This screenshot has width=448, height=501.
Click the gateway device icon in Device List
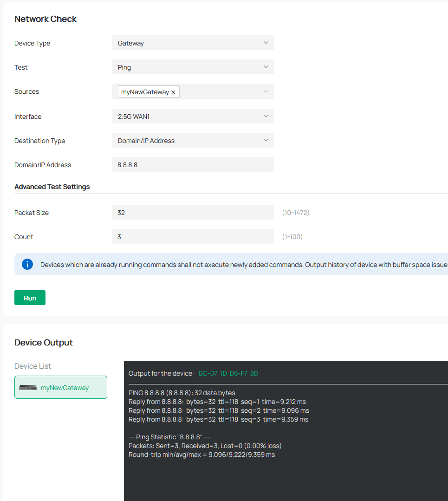point(28,388)
